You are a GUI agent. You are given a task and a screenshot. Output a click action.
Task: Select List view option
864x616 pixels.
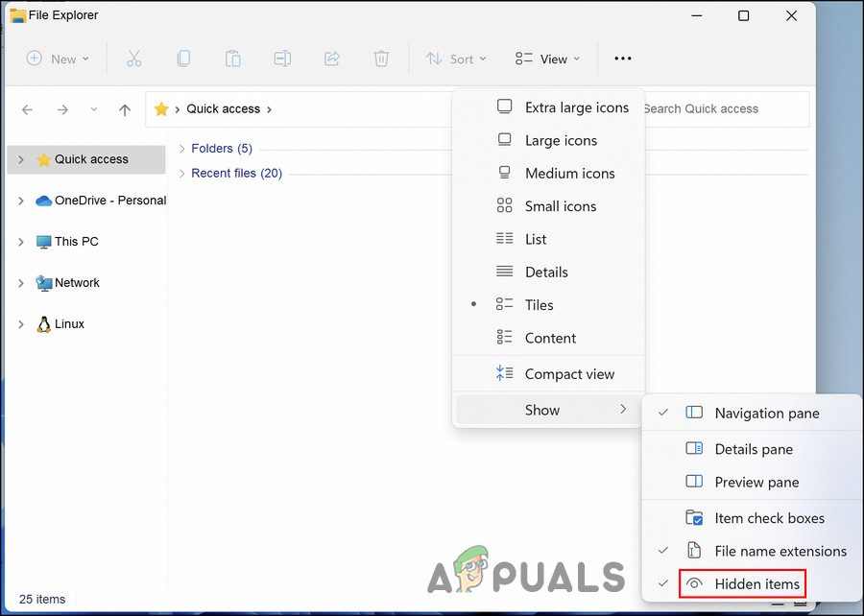tap(548, 239)
